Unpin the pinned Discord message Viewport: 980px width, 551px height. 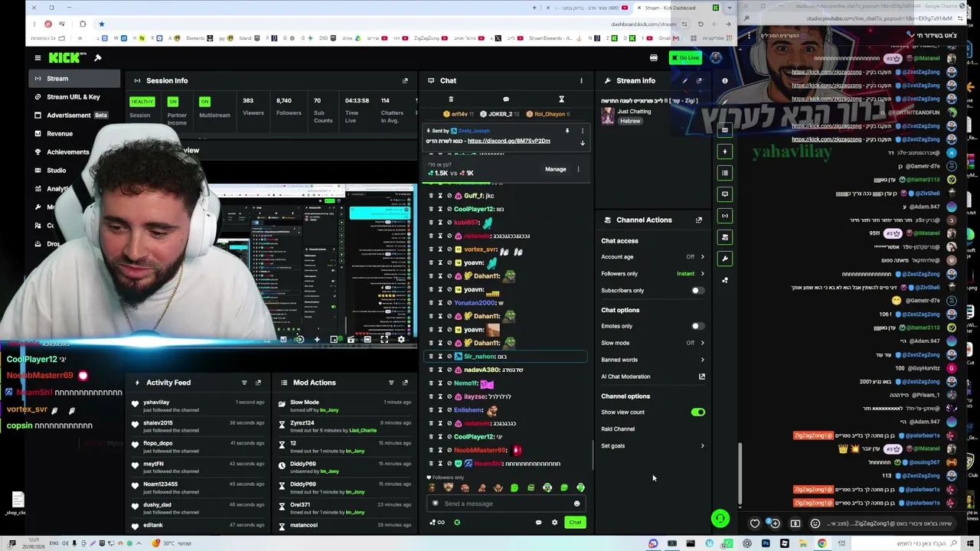click(567, 131)
